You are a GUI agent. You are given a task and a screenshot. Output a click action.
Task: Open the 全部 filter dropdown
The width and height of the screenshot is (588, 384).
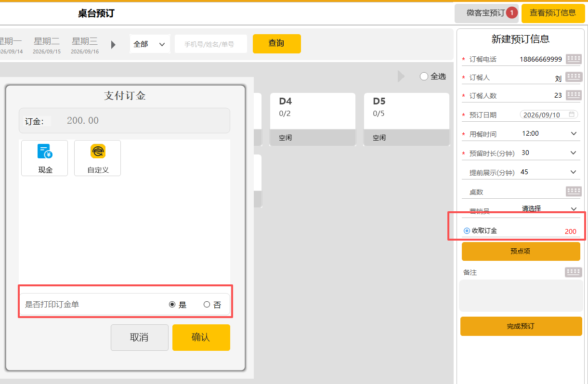click(150, 44)
